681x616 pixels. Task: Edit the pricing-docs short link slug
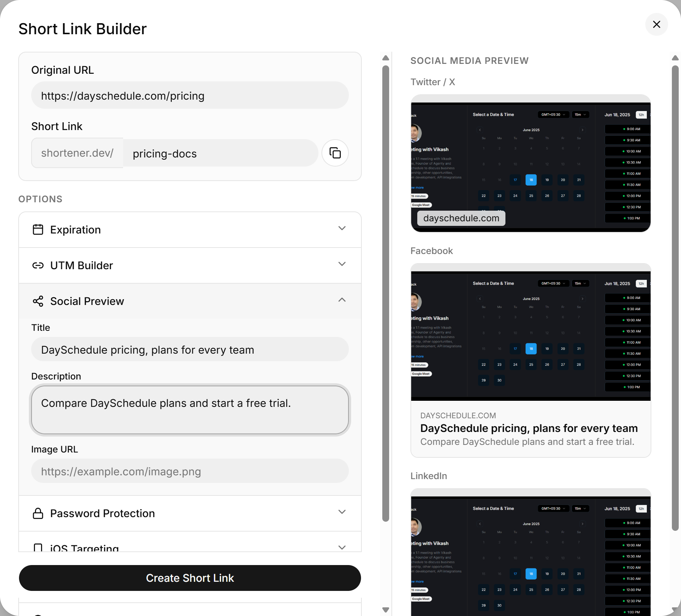pyautogui.click(x=220, y=153)
